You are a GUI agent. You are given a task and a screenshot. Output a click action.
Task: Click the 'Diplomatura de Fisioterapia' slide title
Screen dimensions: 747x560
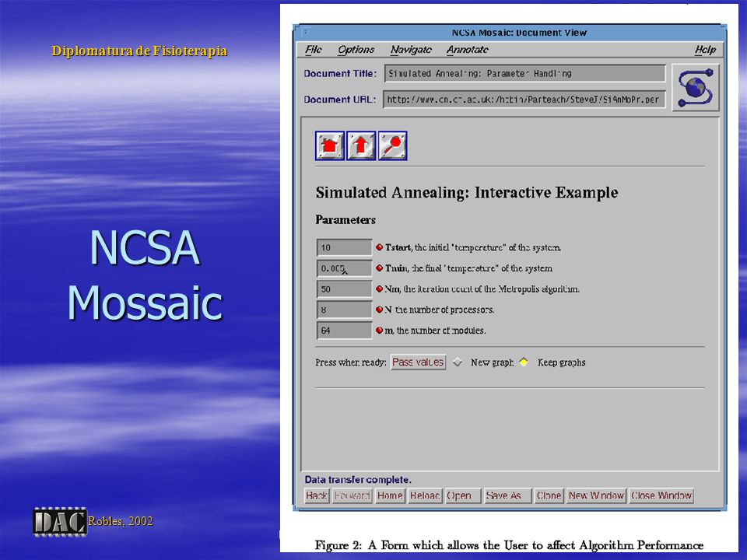point(139,51)
